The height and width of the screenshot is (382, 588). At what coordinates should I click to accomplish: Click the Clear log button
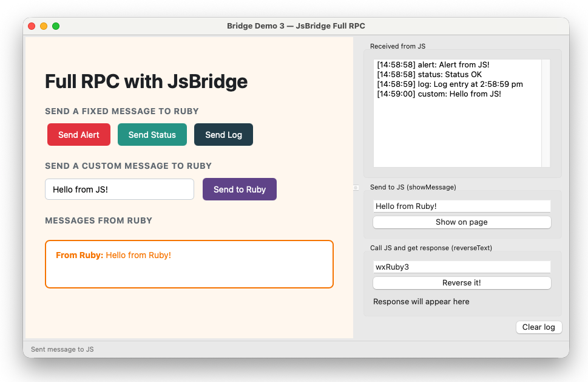538,327
